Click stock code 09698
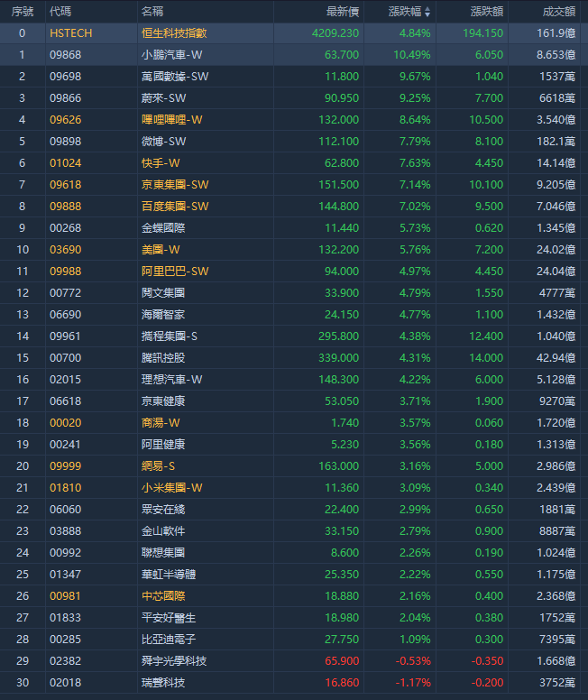 (x=66, y=77)
